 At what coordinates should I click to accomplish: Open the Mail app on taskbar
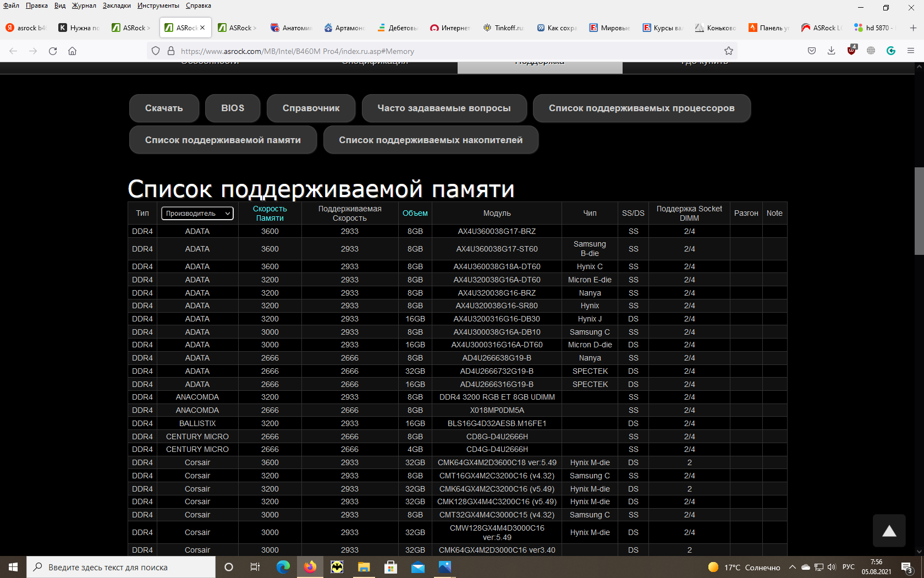pos(418,567)
